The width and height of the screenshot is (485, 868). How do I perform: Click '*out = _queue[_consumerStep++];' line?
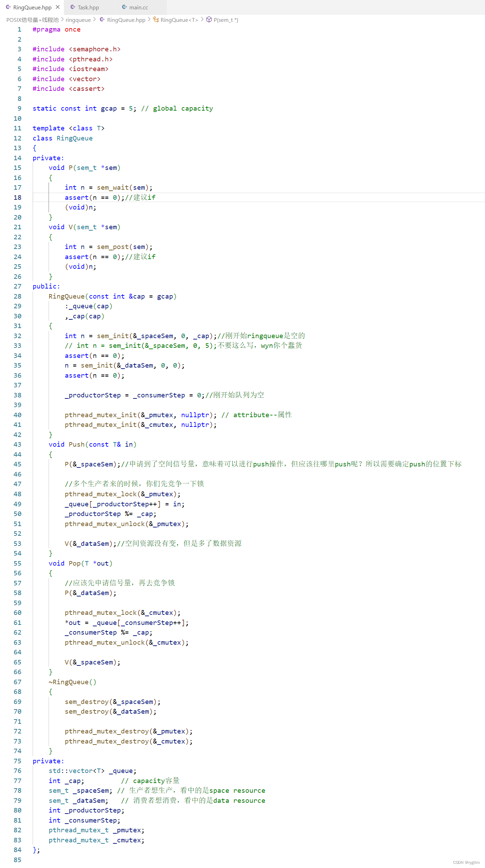pos(127,623)
